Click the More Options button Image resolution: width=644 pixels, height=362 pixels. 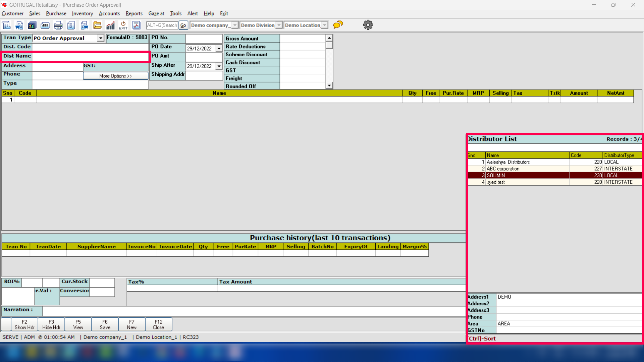[115, 76]
